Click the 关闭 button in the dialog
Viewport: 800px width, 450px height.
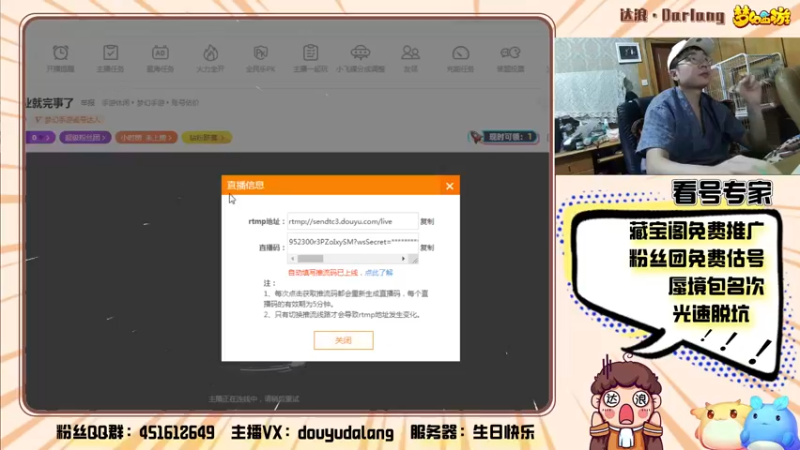pyautogui.click(x=343, y=340)
